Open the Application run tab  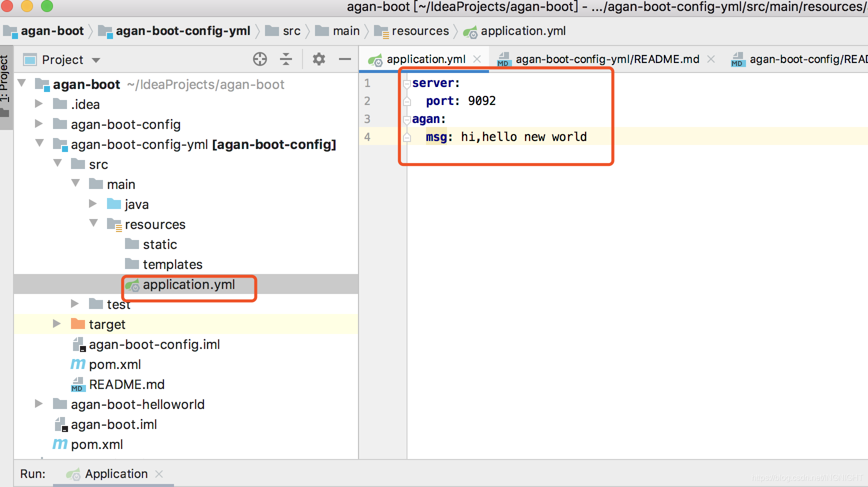[116, 474]
